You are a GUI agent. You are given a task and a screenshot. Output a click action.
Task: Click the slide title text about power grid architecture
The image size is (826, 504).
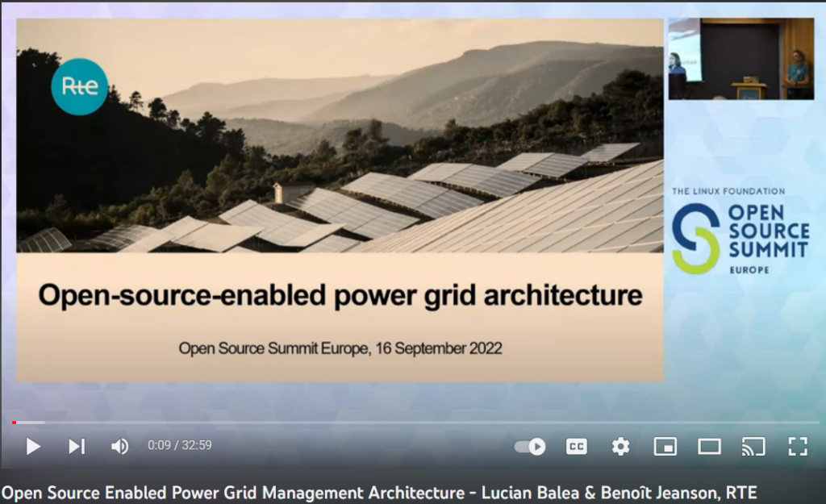(340, 296)
